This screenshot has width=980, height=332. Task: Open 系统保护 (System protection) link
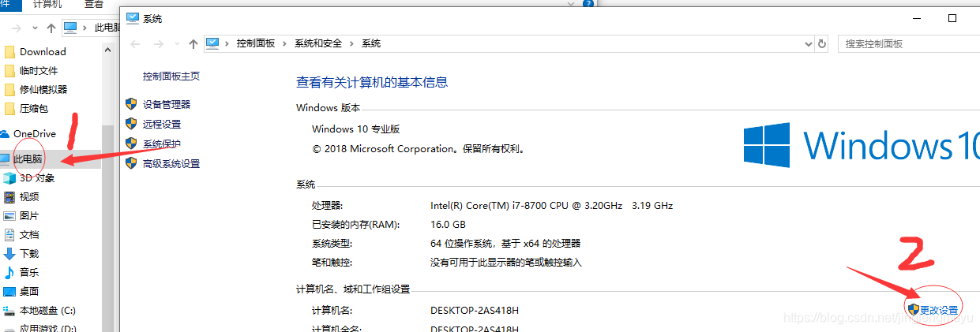click(162, 144)
